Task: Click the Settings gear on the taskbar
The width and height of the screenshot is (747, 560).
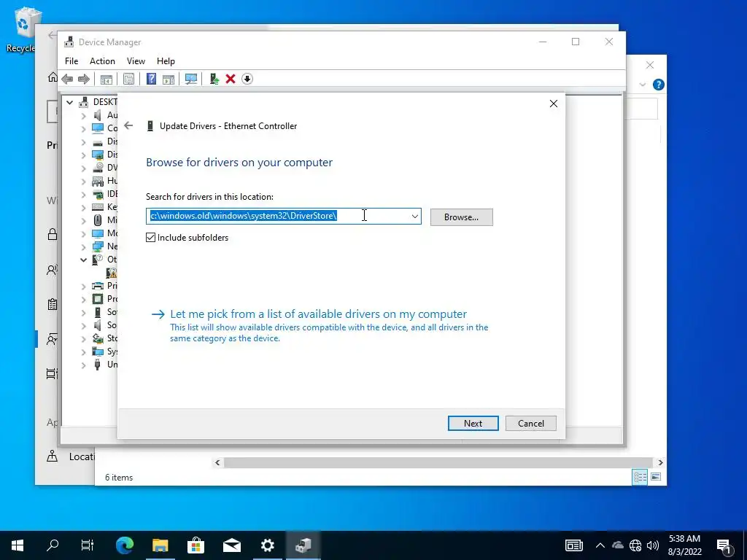Action: (x=267, y=545)
